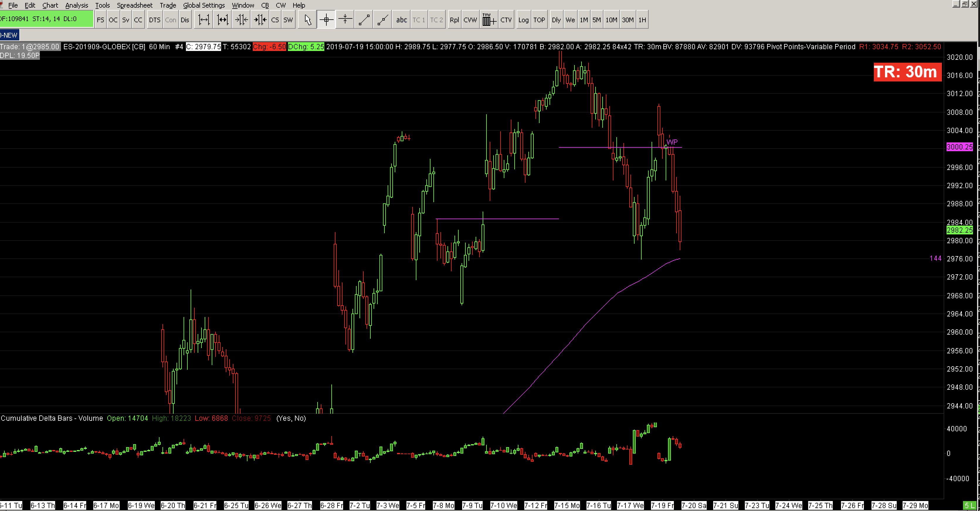The width and height of the screenshot is (980, 511).
Task: Select the line drawing tool
Action: pyautogui.click(x=364, y=20)
